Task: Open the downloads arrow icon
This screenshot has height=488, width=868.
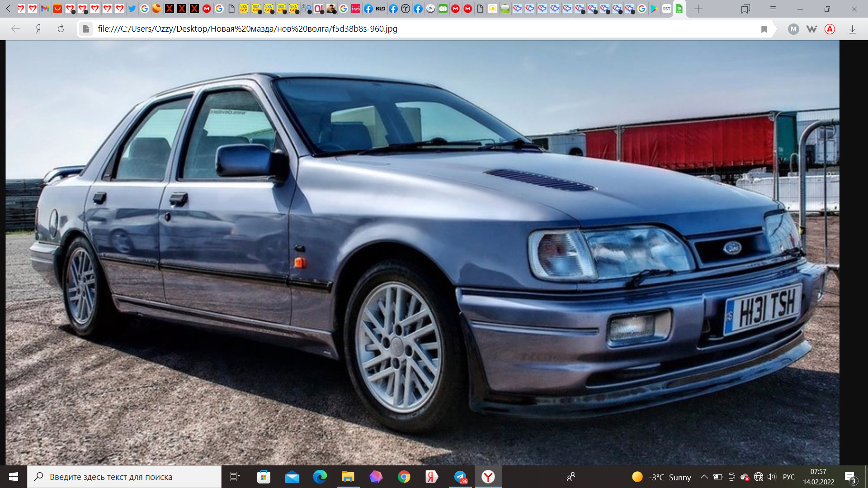Action: pyautogui.click(x=852, y=29)
